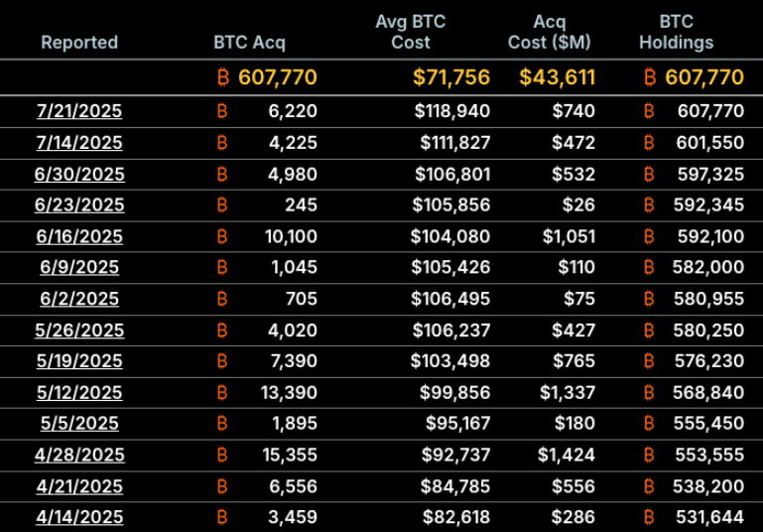
Task: Follow the 5/26/2025 date link
Action: (x=79, y=331)
